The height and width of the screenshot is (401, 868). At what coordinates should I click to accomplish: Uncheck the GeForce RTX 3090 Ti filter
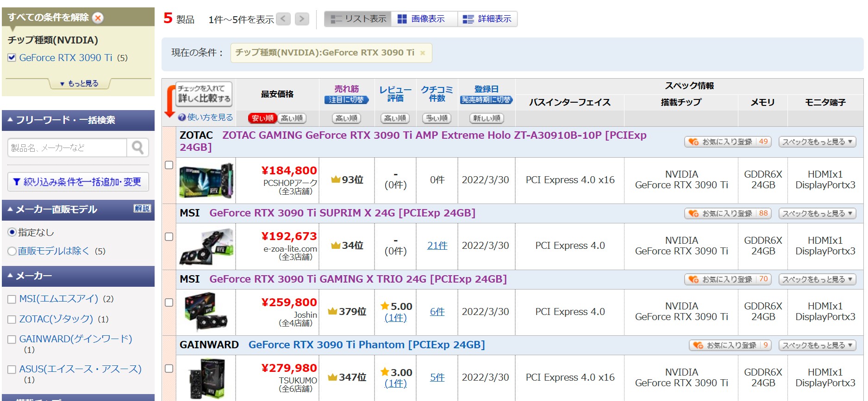pyautogui.click(x=12, y=58)
